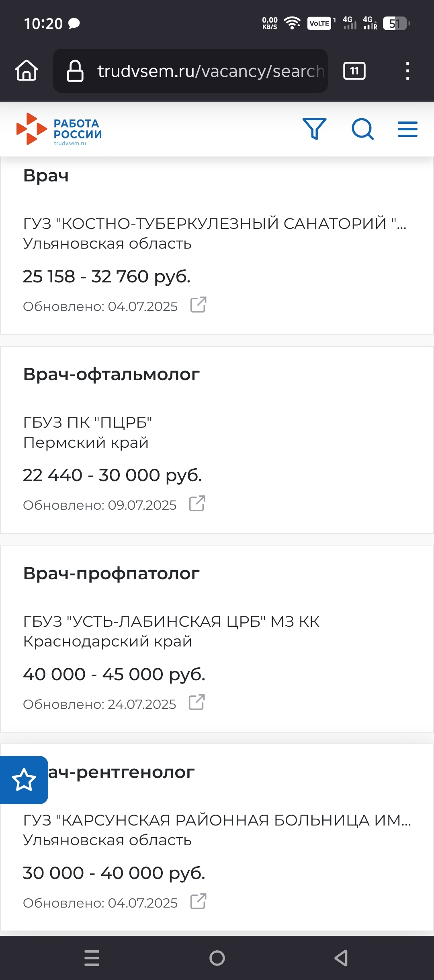
Task: Open Врач-профпатолог external link icon
Action: click(197, 702)
